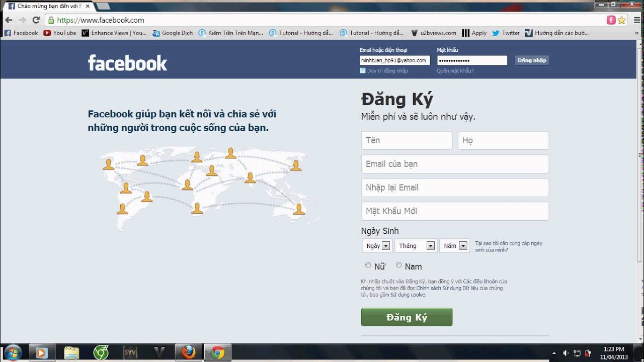Switch to Chrome on the taskbar
The image size is (644, 362).
tap(218, 353)
